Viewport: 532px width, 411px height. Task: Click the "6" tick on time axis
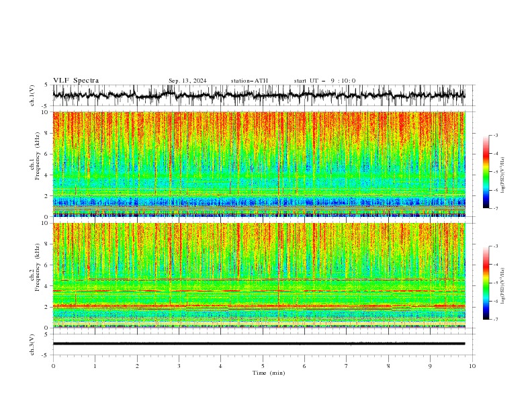304,366
